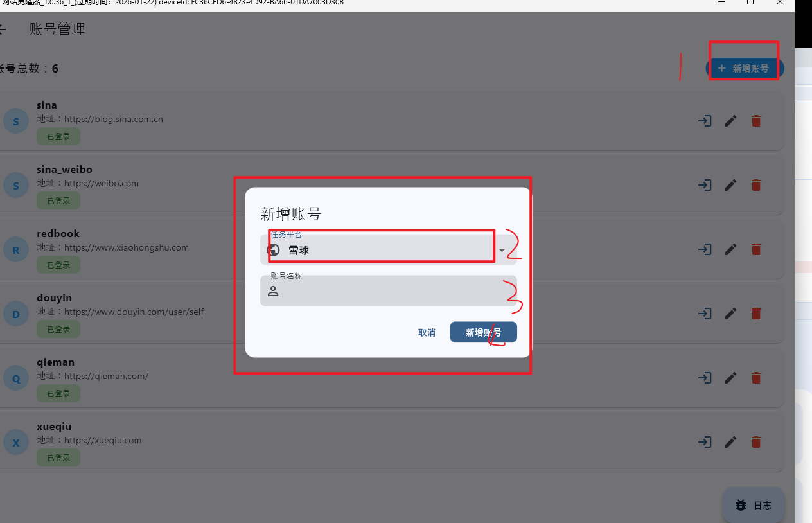Click the login icon for sina account

click(705, 121)
